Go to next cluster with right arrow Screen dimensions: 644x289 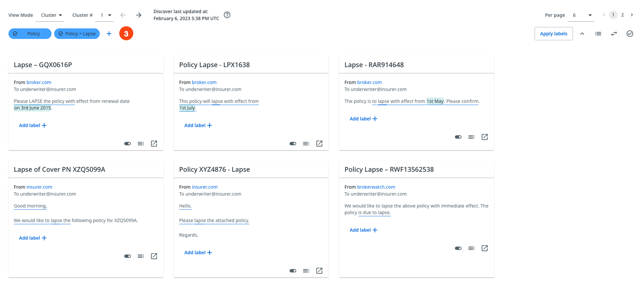click(139, 15)
